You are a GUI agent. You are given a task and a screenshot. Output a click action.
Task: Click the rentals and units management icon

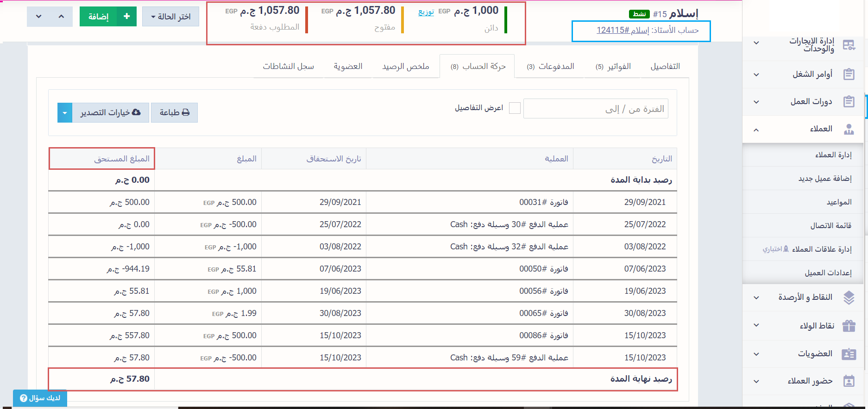pos(849,45)
